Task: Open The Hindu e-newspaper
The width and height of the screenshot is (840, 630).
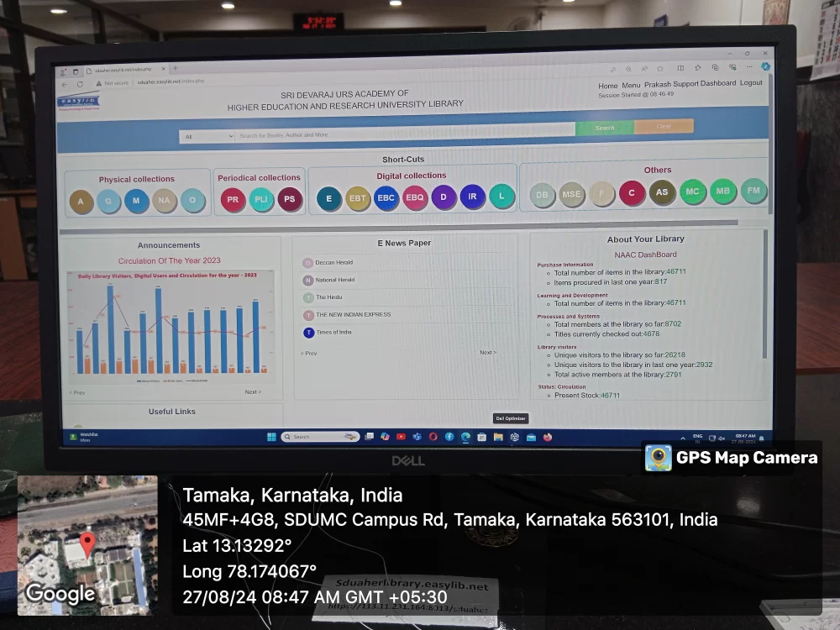Action: point(328,297)
